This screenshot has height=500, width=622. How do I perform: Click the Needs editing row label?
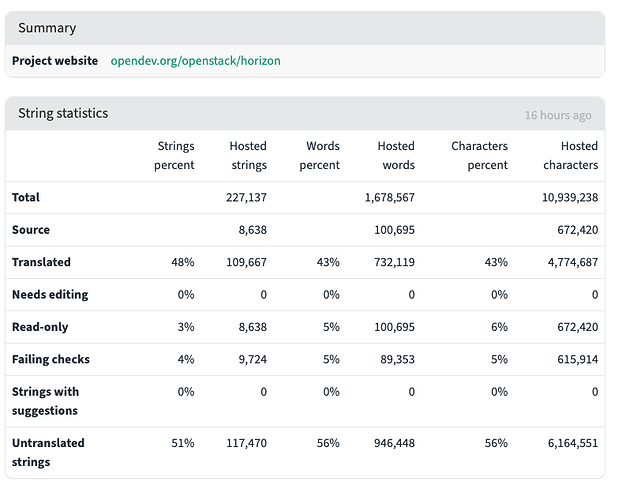pos(50,295)
